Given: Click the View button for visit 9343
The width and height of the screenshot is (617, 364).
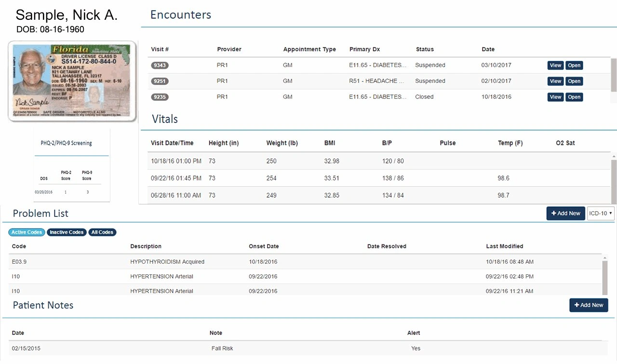Looking at the screenshot, I should [555, 65].
